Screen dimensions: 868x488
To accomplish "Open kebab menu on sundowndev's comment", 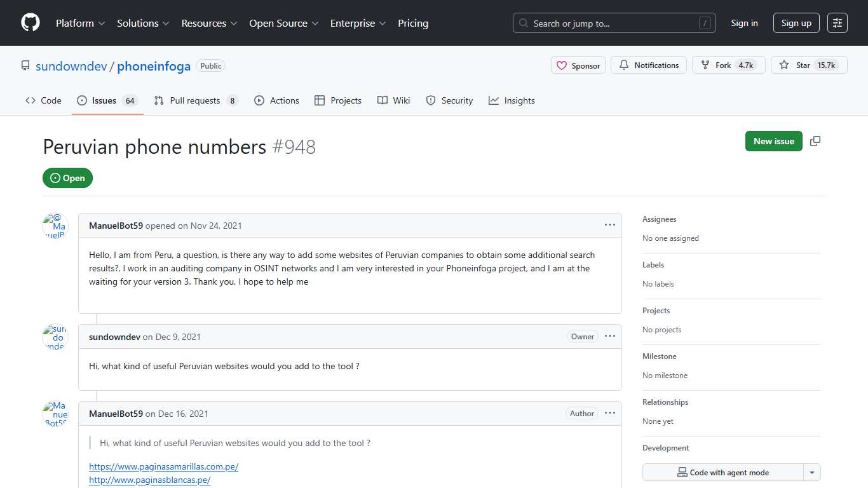I will tap(609, 336).
